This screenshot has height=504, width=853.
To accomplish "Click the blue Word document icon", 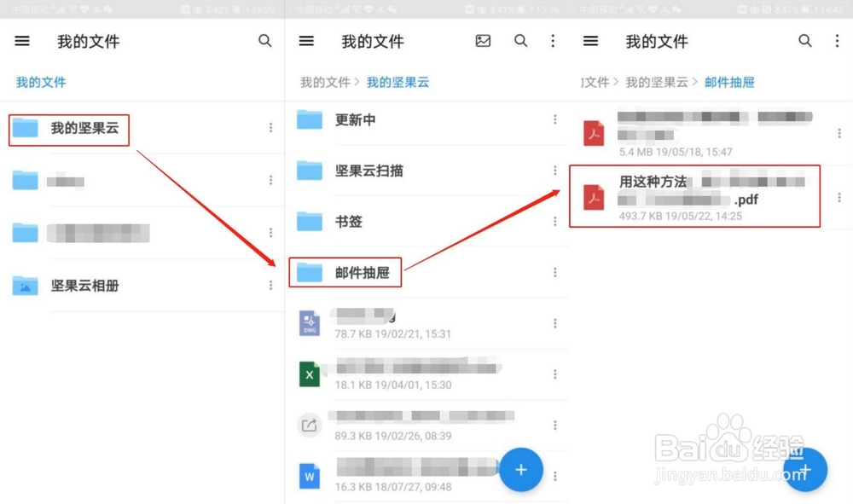I will pyautogui.click(x=309, y=476).
